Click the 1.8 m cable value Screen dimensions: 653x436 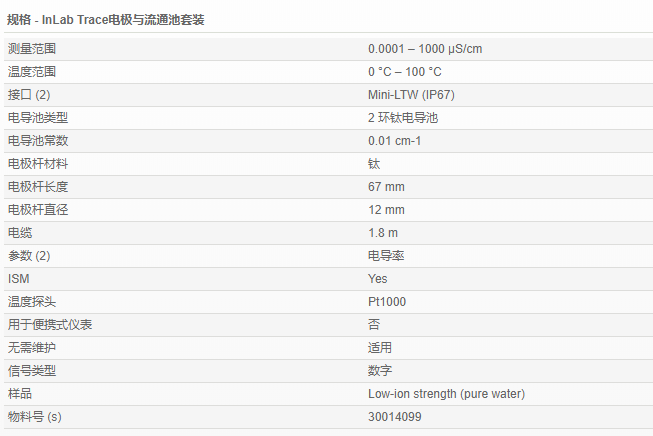[382, 233]
